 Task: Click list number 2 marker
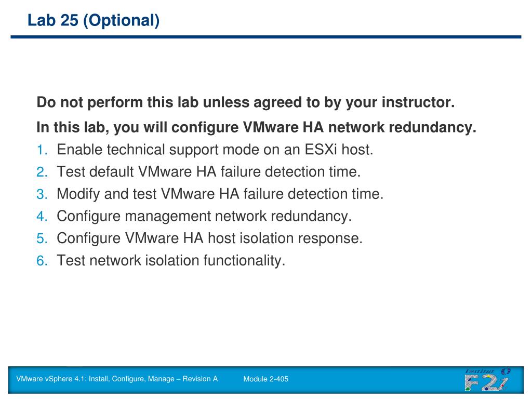42,172
